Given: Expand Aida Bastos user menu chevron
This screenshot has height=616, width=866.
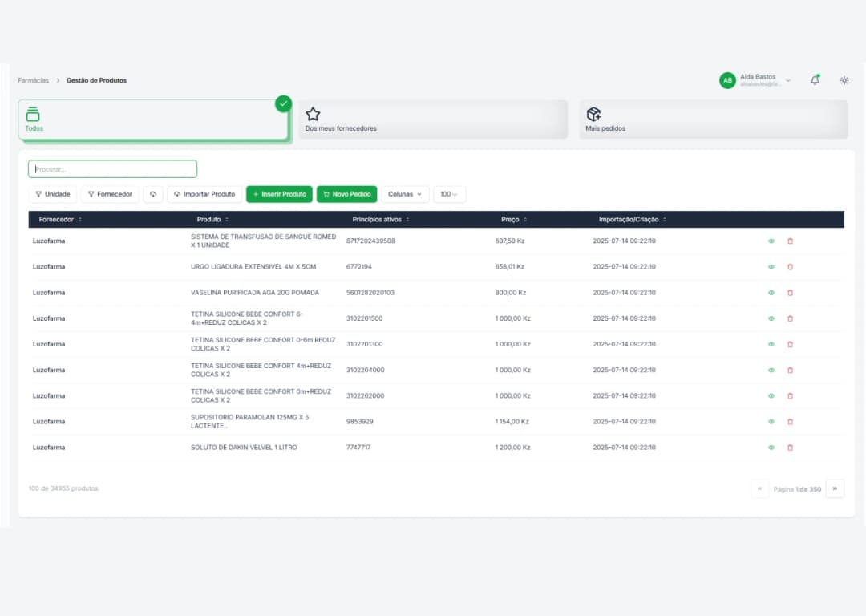Looking at the screenshot, I should pos(788,80).
